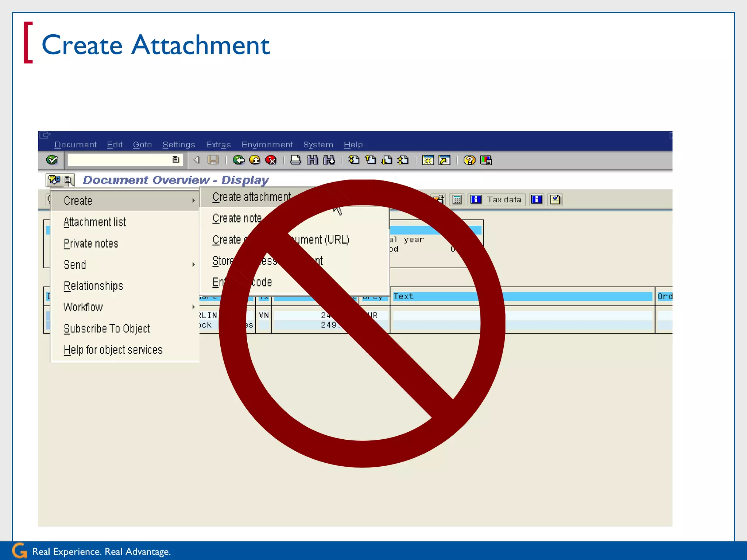The image size is (747, 560).
Task: Select Create note in the submenu
Action: pyautogui.click(x=237, y=218)
